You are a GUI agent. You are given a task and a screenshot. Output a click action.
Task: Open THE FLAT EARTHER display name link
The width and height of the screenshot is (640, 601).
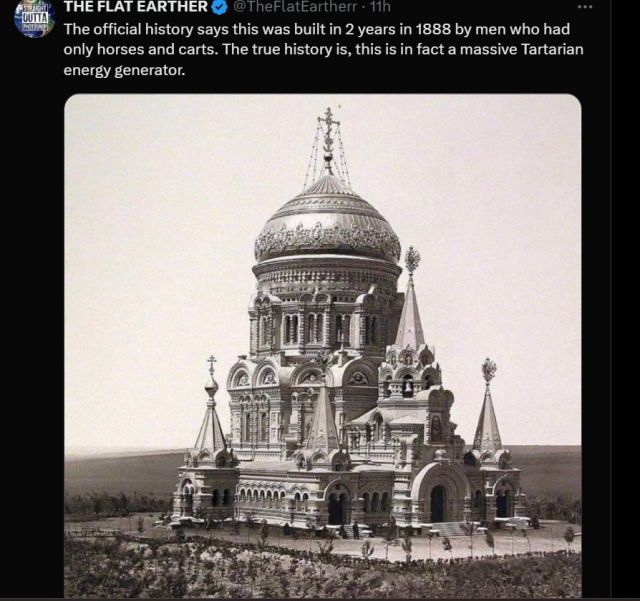pyautogui.click(x=136, y=7)
